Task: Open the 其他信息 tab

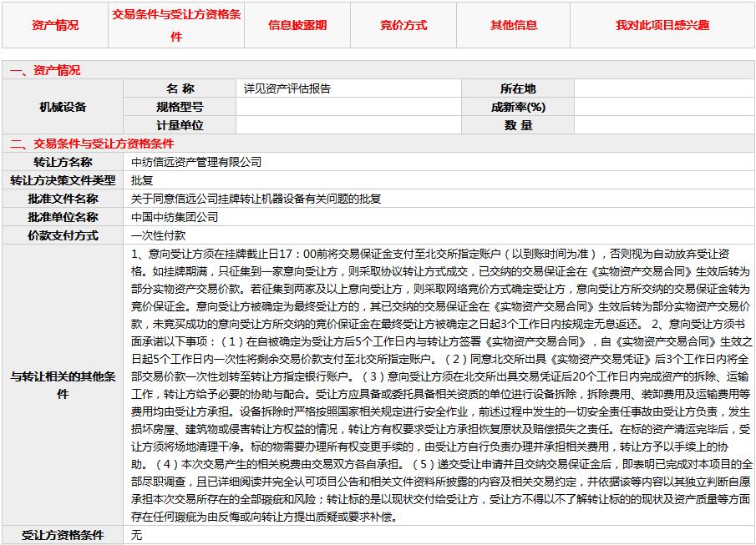Action: point(514,26)
